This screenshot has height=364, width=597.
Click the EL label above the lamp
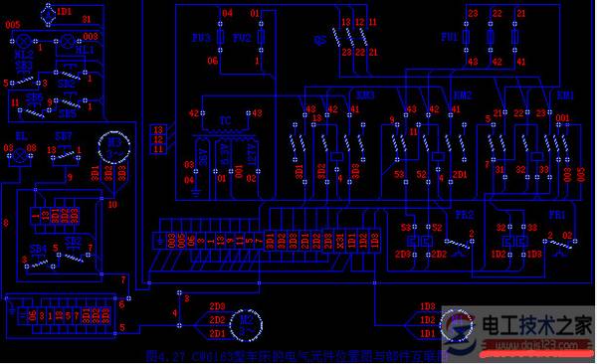(x=21, y=136)
